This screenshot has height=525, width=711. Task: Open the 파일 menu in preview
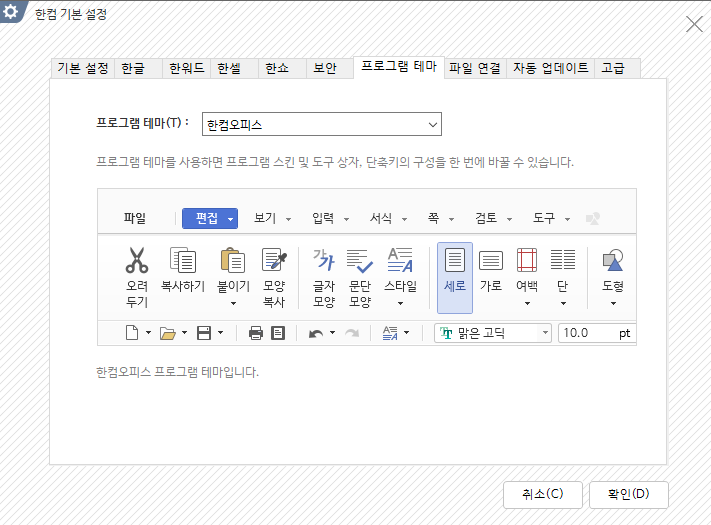(x=135, y=218)
